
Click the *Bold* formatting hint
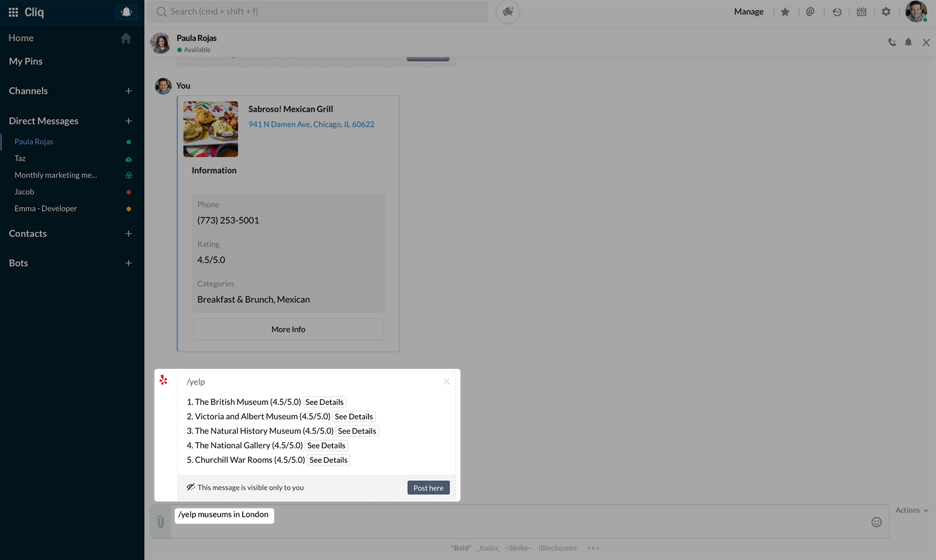point(461,548)
